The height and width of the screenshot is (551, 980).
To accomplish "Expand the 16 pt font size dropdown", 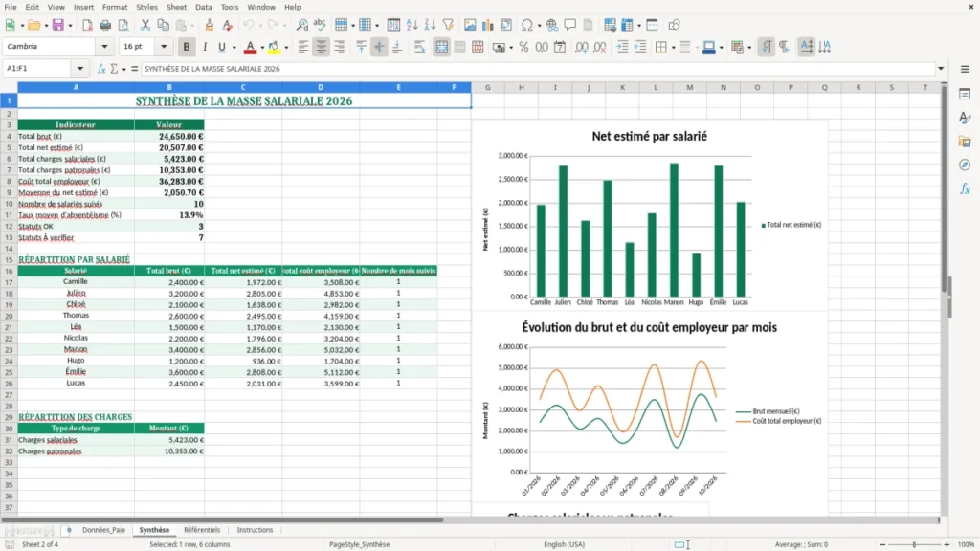I will pos(164,46).
